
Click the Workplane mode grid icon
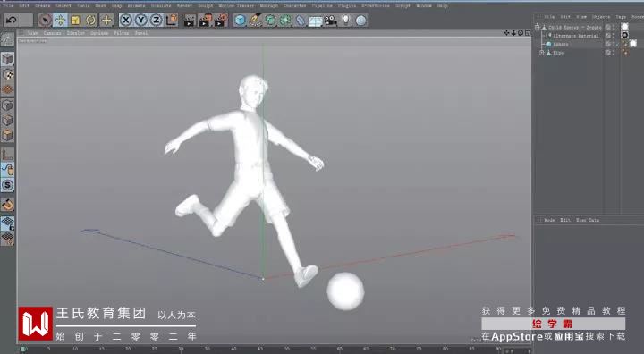pos(7,89)
